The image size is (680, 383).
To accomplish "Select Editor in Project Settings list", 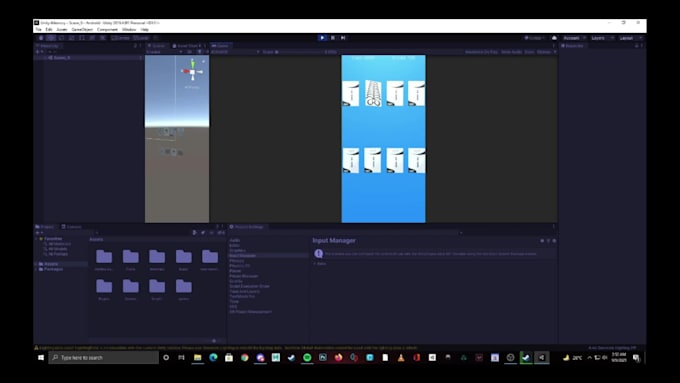I will point(235,246).
